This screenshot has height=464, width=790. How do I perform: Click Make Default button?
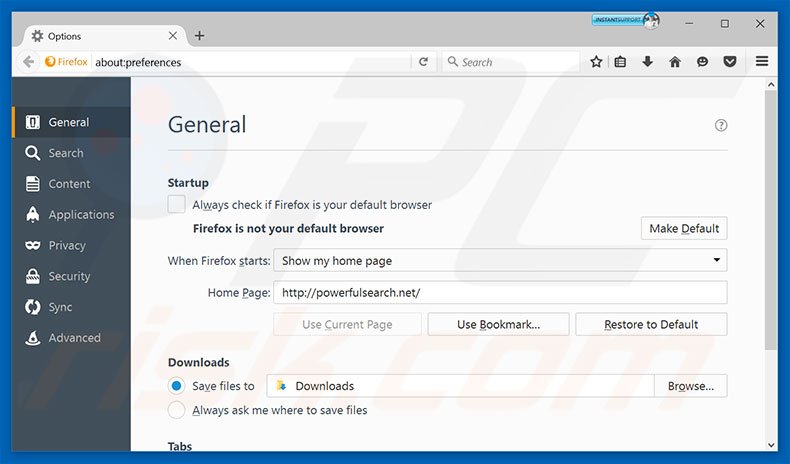click(x=684, y=228)
